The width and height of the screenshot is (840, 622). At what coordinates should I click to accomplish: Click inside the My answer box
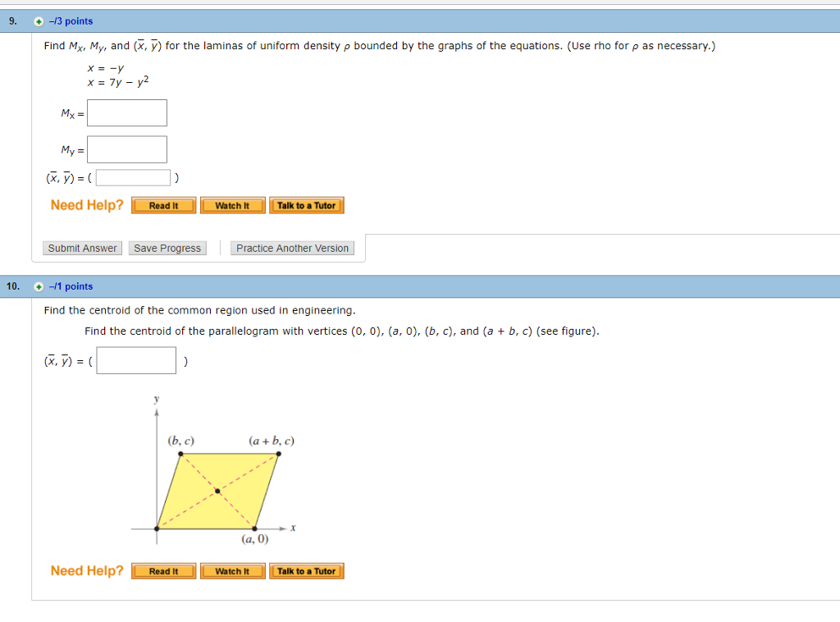pos(127,149)
